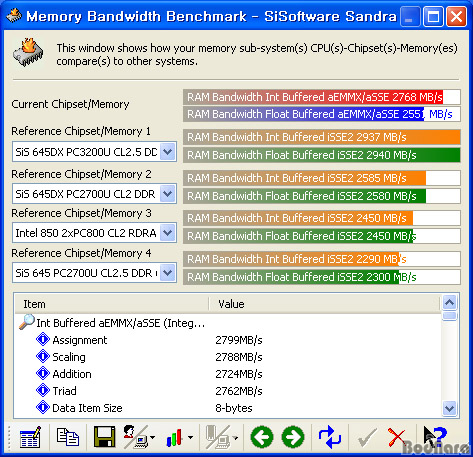Open Reference Chipset/Memory 1 dropdown
The image size is (473, 457).
point(167,152)
